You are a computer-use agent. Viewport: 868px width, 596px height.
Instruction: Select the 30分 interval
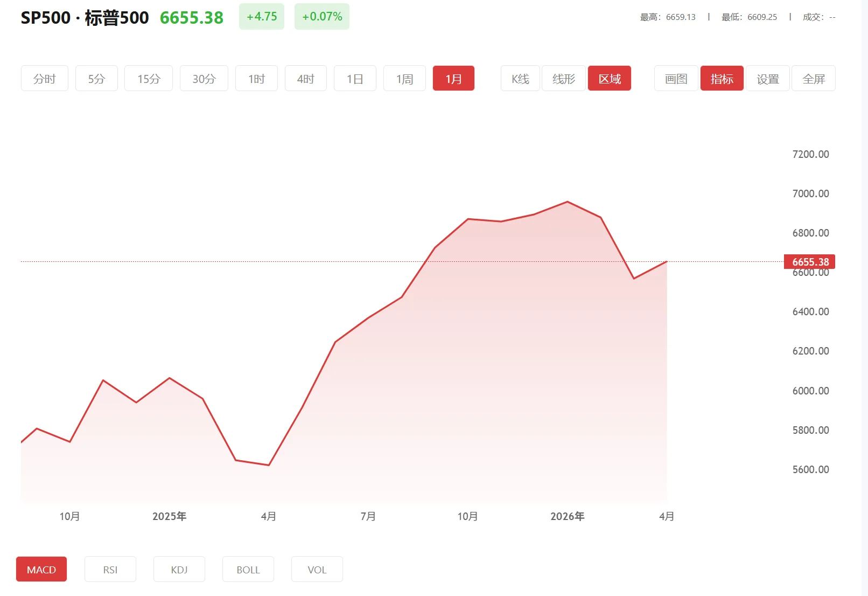pyautogui.click(x=204, y=78)
